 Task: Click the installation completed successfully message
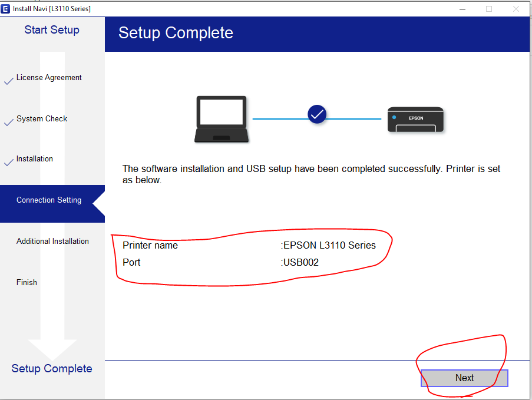pyautogui.click(x=311, y=174)
